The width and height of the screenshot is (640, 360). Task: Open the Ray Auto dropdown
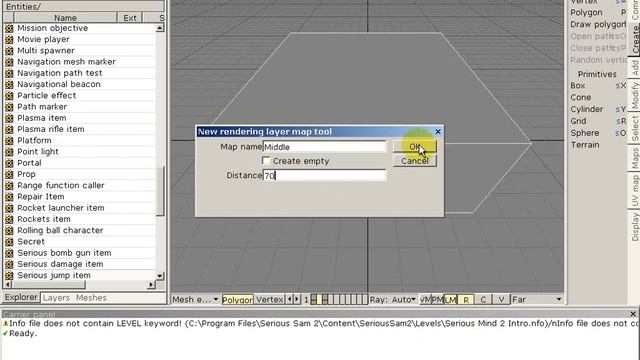pyautogui.click(x=393, y=300)
